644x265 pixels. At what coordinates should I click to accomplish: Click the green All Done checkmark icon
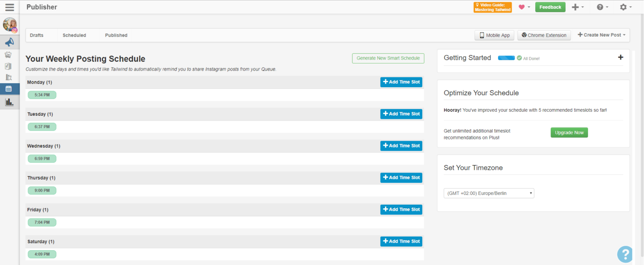point(519,58)
